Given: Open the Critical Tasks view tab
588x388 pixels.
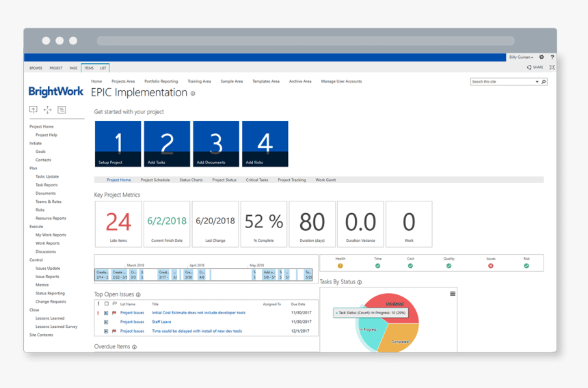Looking at the screenshot, I should 257,180.
